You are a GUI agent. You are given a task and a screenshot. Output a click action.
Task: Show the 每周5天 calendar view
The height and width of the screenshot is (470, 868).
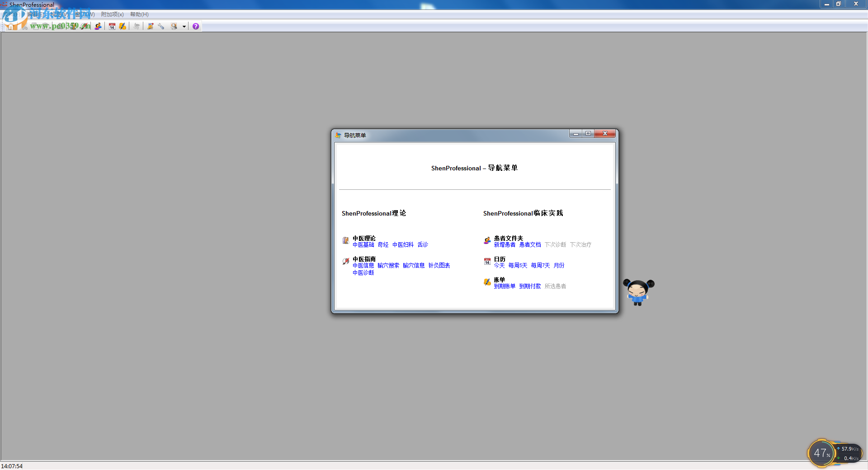518,266
